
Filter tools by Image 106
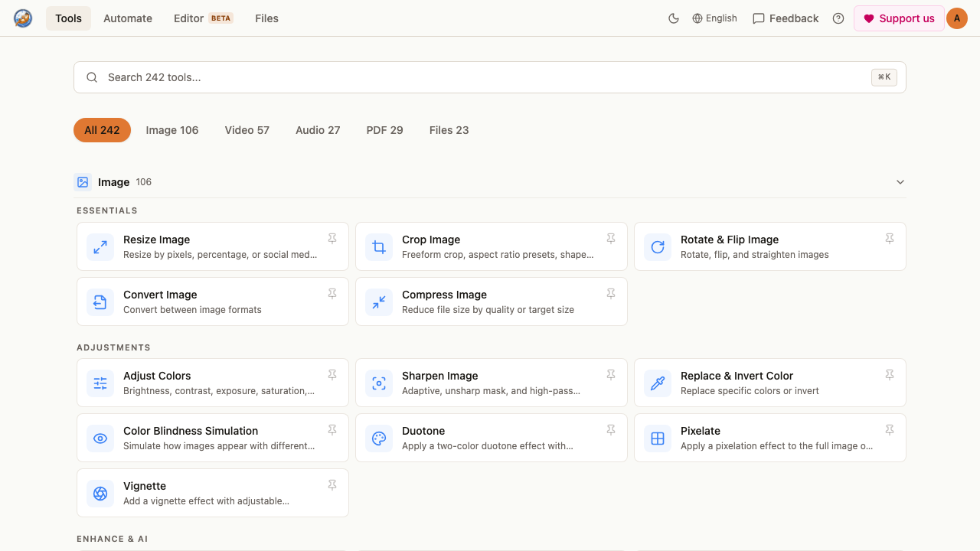172,130
